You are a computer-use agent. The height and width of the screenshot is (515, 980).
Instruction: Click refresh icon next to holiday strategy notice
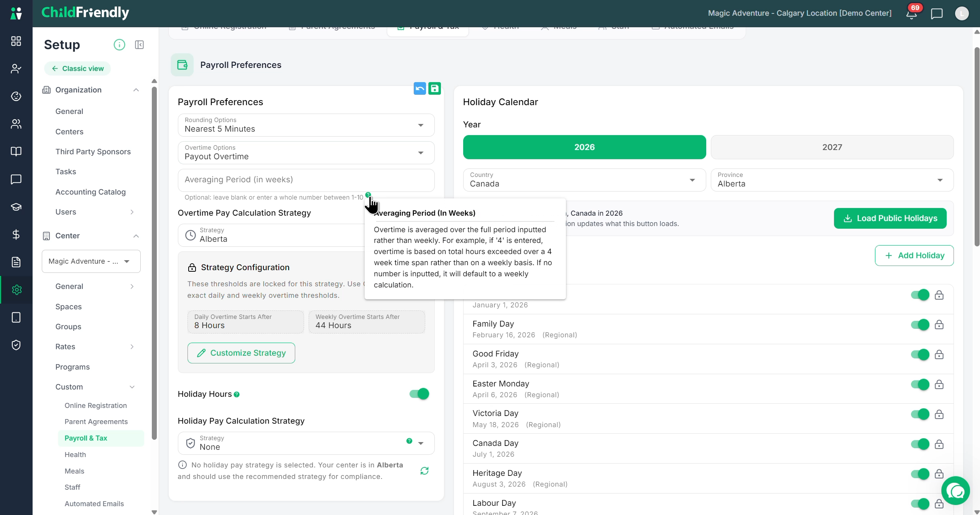click(x=424, y=471)
